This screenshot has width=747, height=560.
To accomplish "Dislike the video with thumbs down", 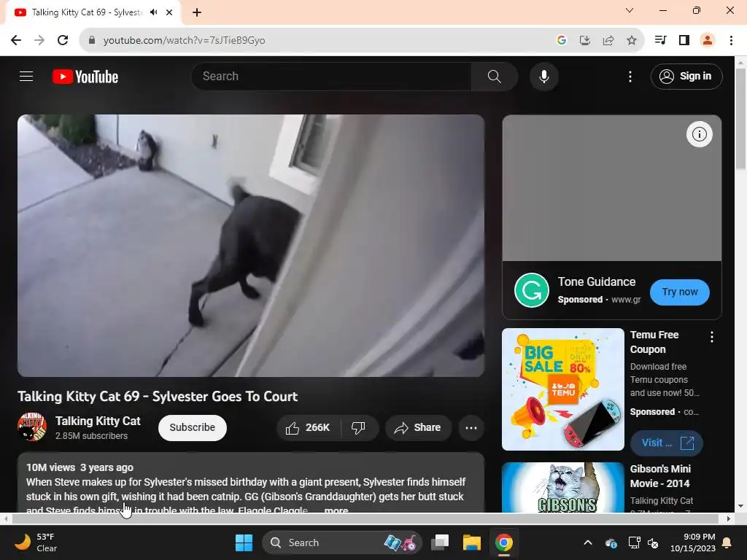I will 359,427.
